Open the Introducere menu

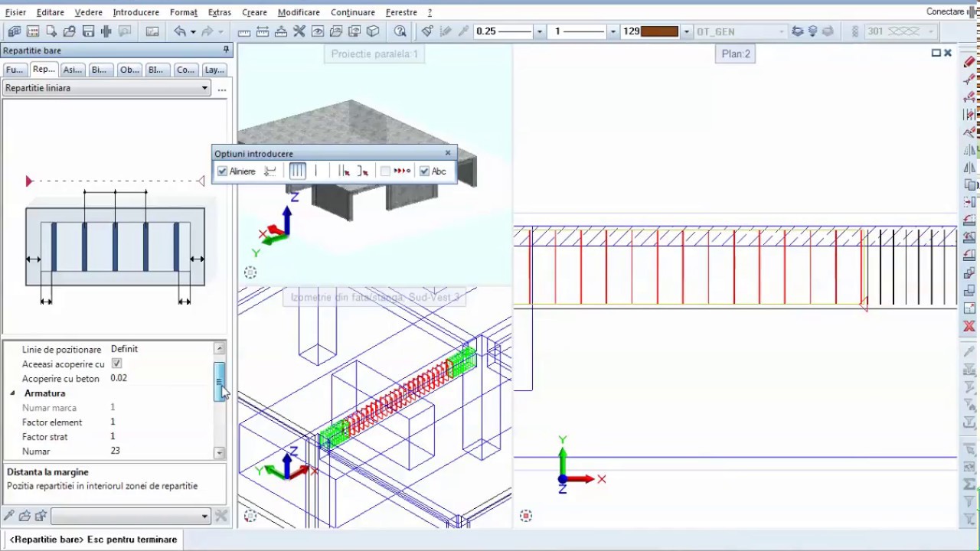tap(136, 12)
